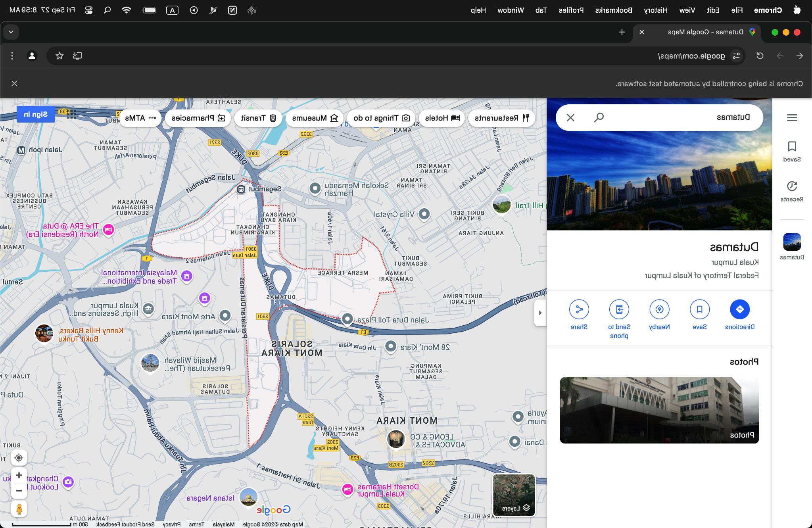The image size is (812, 528).
Task: Open the macOS Control Center icon
Action: point(89,10)
